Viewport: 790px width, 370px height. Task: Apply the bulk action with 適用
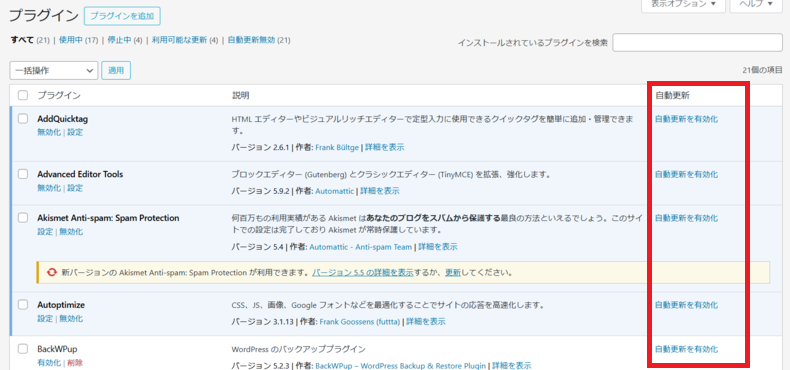point(116,71)
